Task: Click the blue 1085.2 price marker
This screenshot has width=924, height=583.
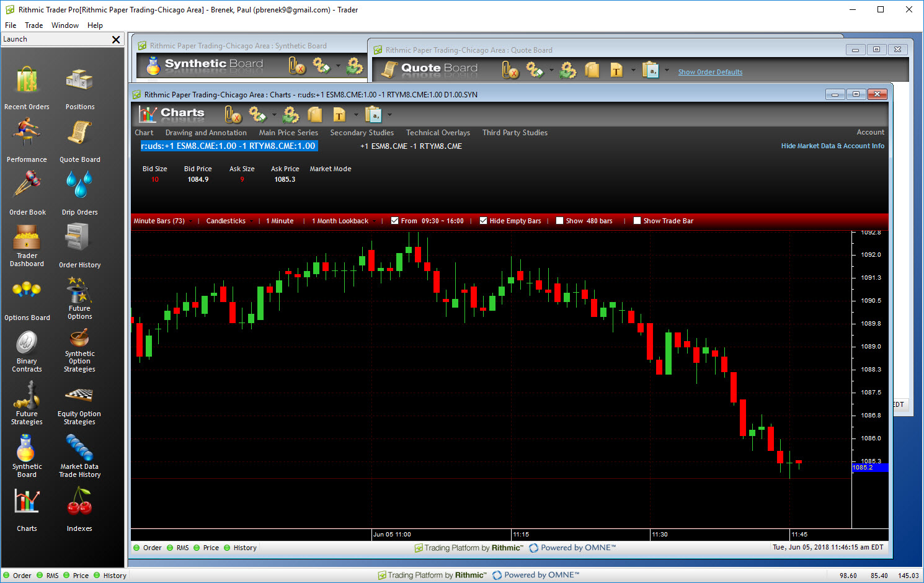Action: tap(870, 468)
